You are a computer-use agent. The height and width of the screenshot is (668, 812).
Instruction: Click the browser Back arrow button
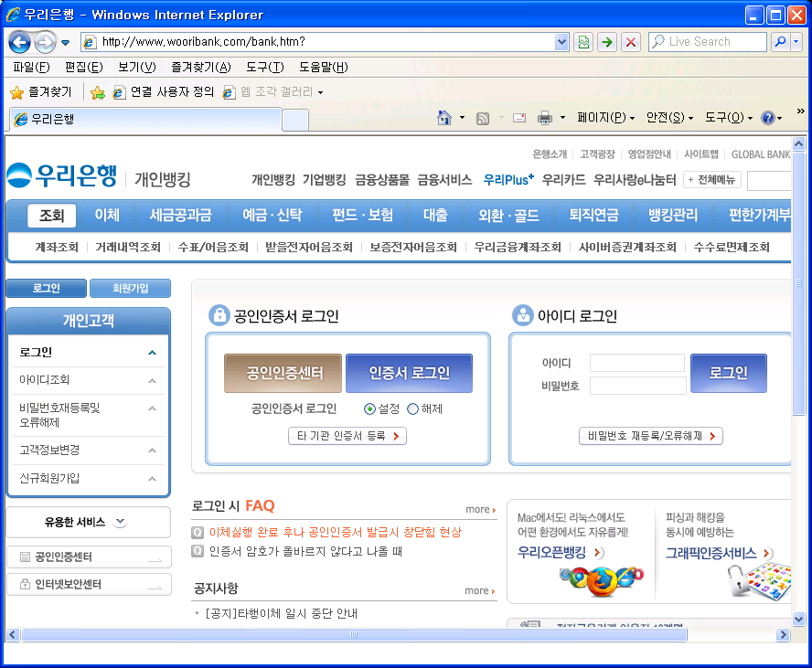[20, 42]
